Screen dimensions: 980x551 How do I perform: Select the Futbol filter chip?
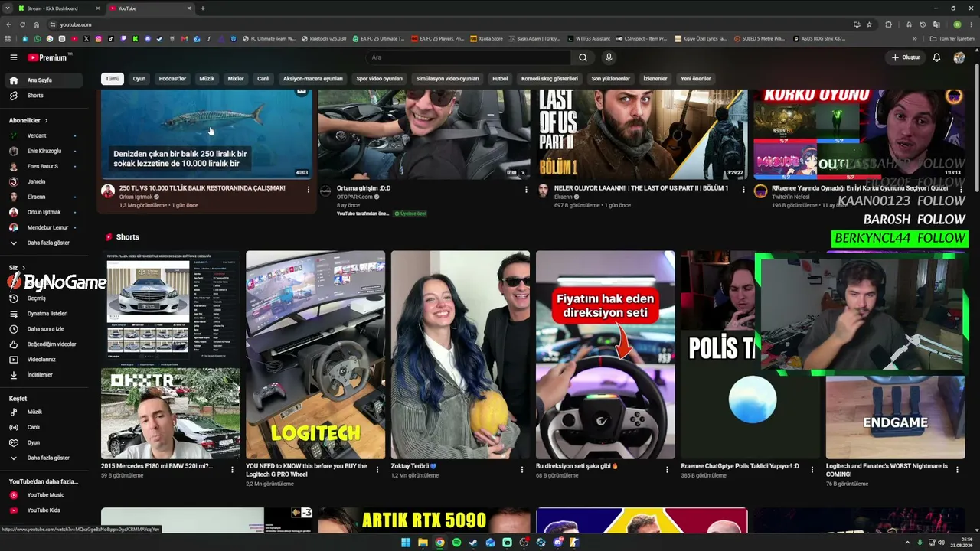500,79
